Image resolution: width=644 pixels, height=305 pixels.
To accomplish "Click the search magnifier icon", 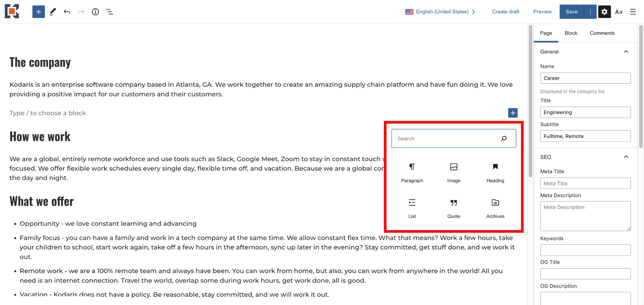I will click(504, 139).
